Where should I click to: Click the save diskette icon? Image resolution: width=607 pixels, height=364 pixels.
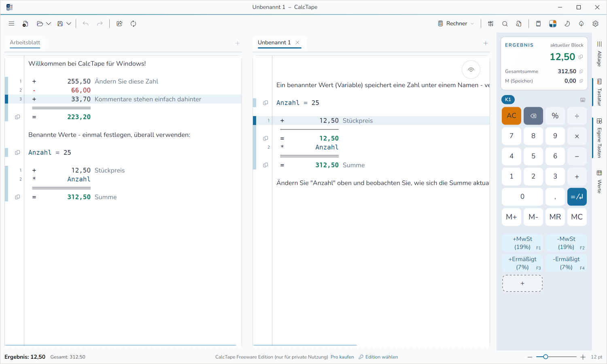(60, 23)
